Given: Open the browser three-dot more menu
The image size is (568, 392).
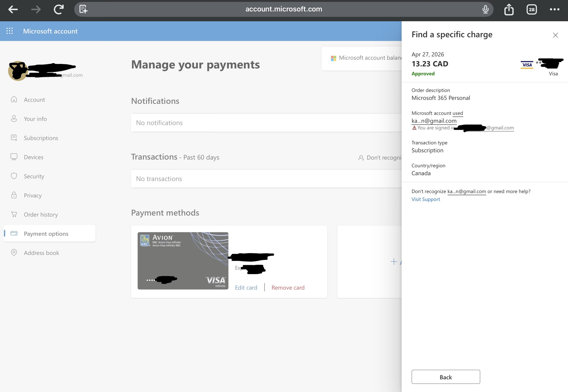Looking at the screenshot, I should [554, 9].
